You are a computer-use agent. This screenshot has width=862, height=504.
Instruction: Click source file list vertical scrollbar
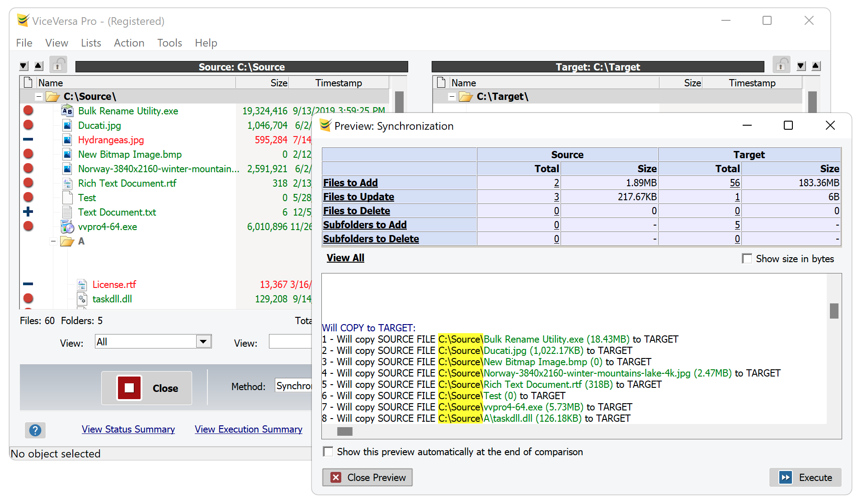pos(399,102)
